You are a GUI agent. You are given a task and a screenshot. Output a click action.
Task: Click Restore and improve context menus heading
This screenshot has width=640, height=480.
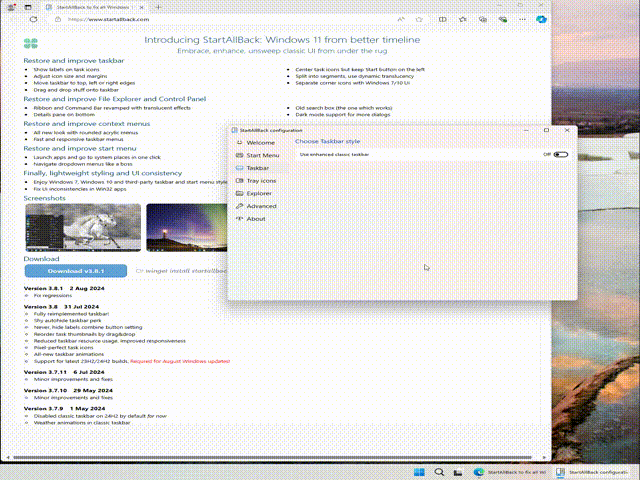(87, 123)
